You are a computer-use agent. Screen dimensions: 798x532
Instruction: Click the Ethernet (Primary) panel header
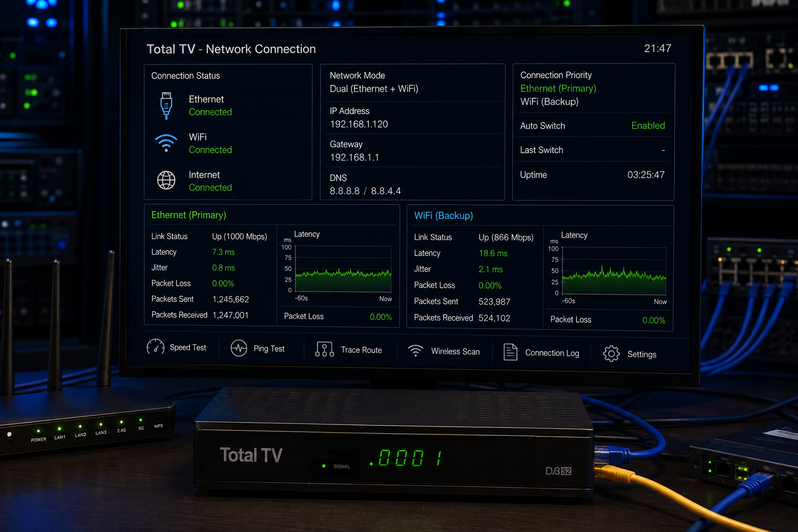point(189,215)
